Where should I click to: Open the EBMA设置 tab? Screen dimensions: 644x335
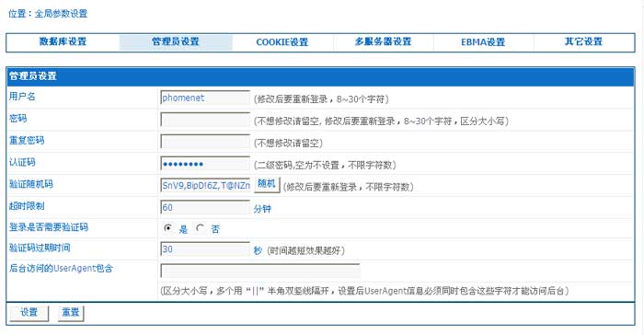[x=483, y=42]
